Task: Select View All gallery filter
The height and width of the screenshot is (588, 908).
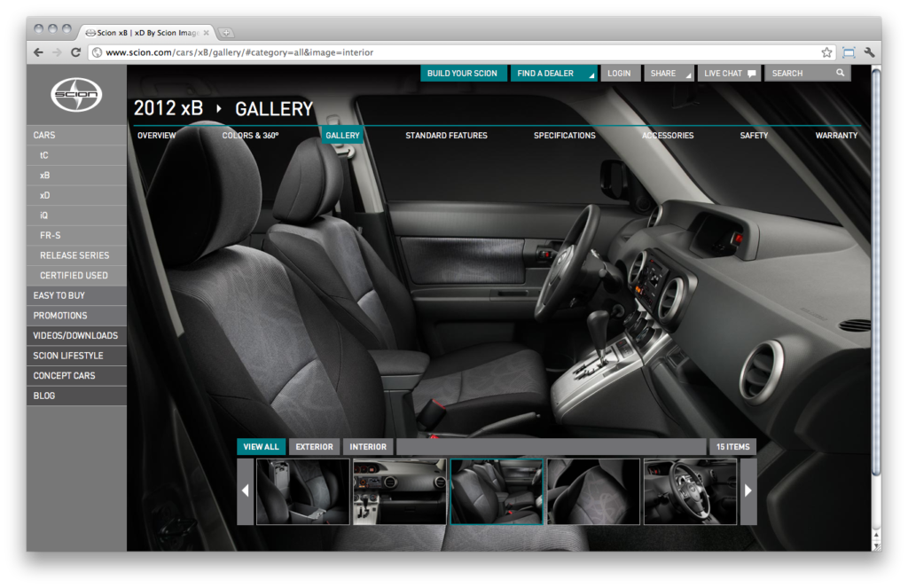Action: pyautogui.click(x=261, y=447)
